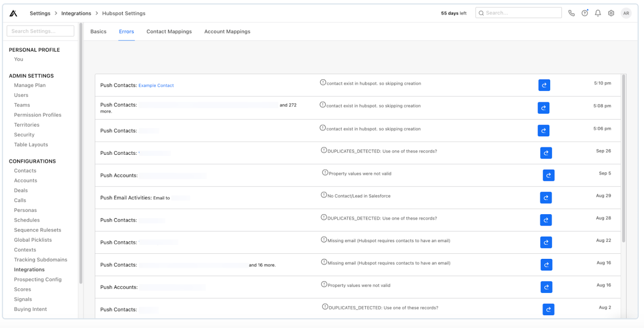Open Accounts configuration
Image resolution: width=644 pixels, height=328 pixels.
pos(25,180)
